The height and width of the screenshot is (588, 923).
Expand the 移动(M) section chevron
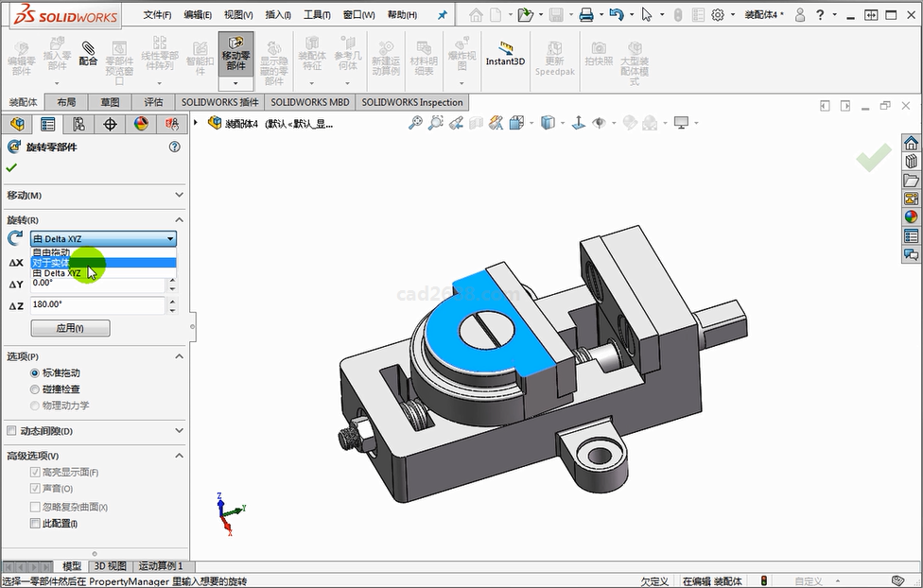[x=179, y=195]
